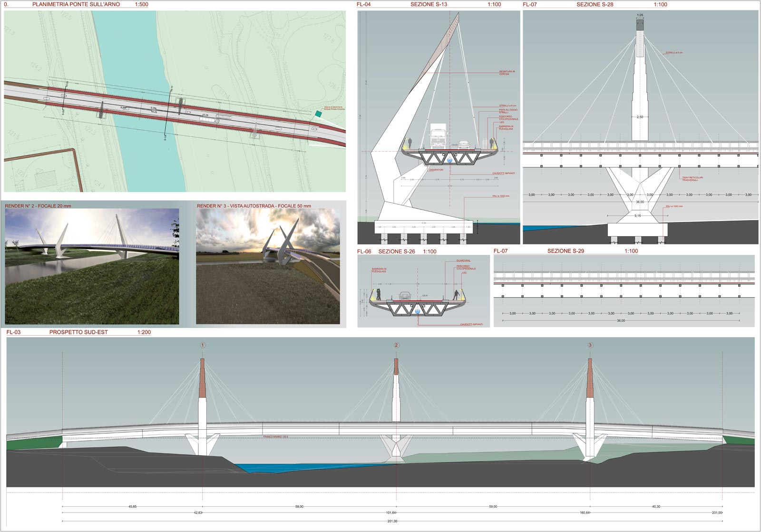
Task: Click the 'VASCA DI RACCOLTA' note in plan
Action: coord(334,108)
